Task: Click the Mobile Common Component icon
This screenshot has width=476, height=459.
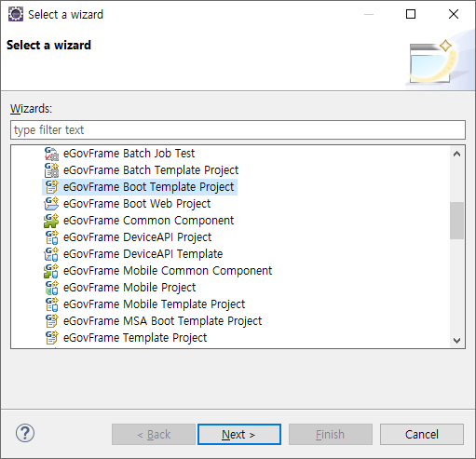Action: click(x=51, y=271)
